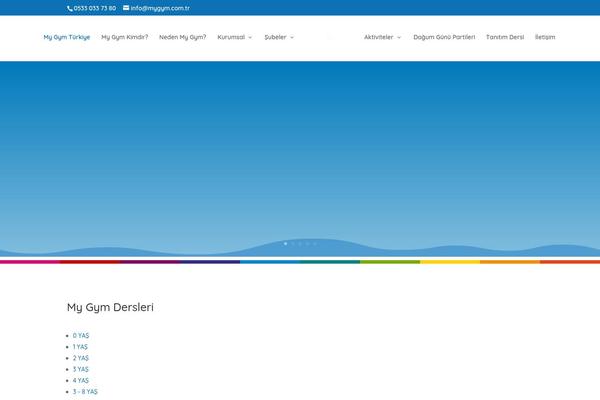Click the phone icon in top bar
Screen dimensions: 600x400
(x=70, y=8)
